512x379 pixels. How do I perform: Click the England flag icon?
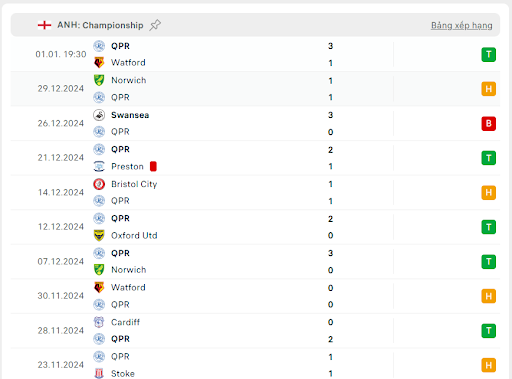44,25
